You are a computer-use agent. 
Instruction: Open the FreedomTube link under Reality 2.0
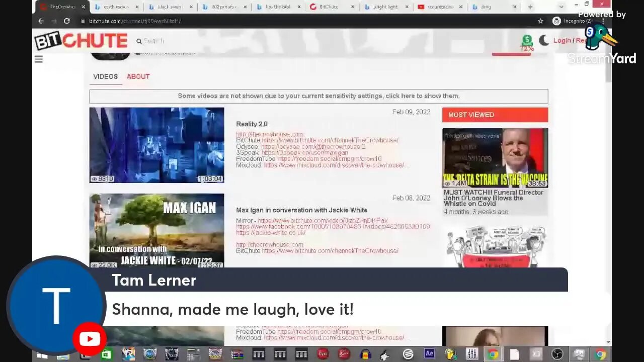pyautogui.click(x=329, y=158)
